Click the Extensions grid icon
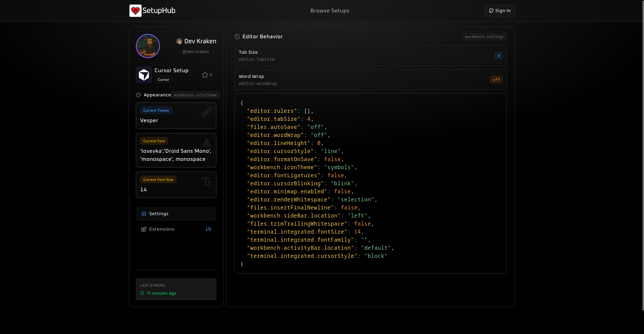Screen dimensions: 644x334 point(144,229)
